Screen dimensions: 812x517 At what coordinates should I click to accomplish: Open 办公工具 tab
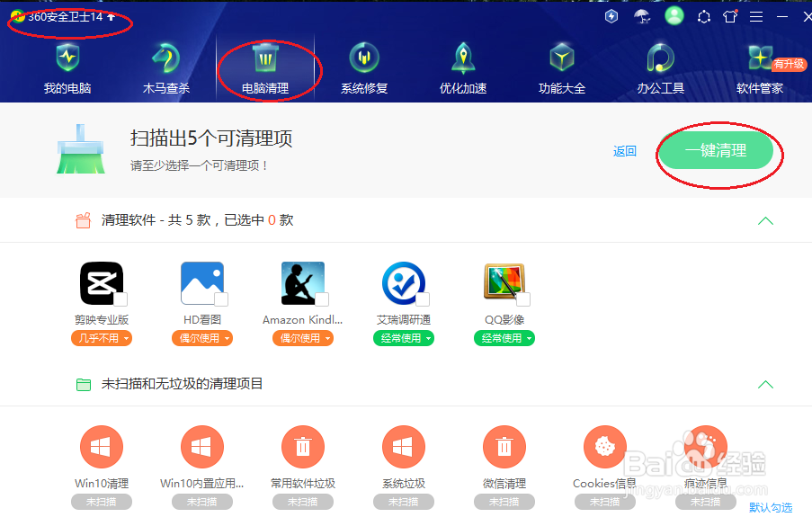[661, 69]
